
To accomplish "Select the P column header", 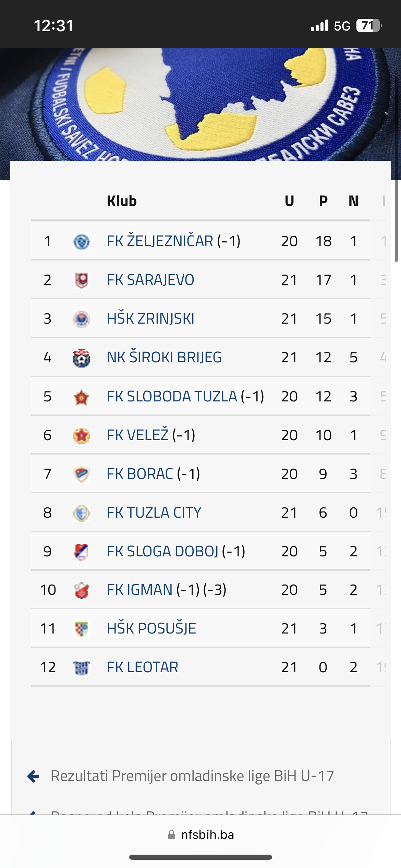I will (x=323, y=201).
